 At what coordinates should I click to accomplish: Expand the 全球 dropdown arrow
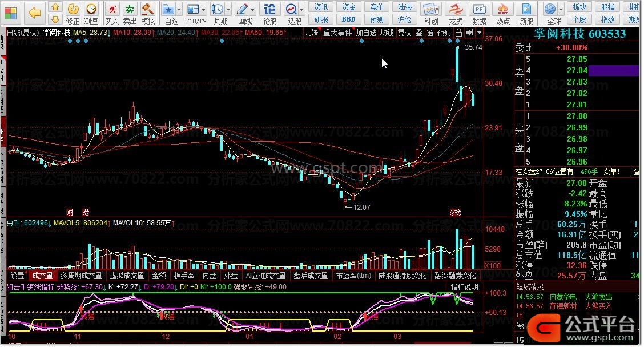pyautogui.click(x=561, y=9)
